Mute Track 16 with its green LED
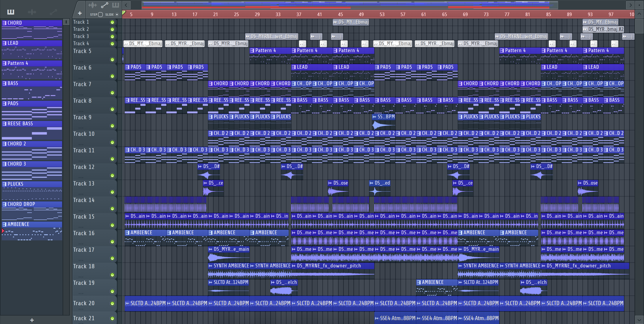 tap(112, 242)
